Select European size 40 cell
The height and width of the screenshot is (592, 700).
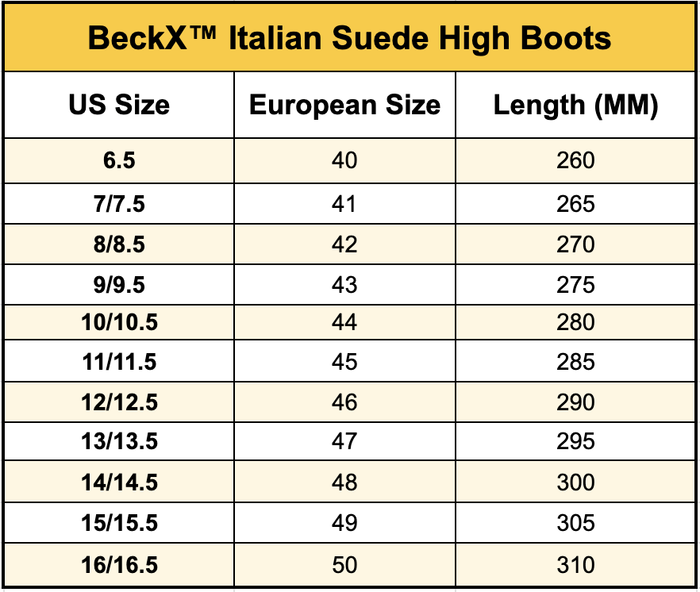(344, 161)
